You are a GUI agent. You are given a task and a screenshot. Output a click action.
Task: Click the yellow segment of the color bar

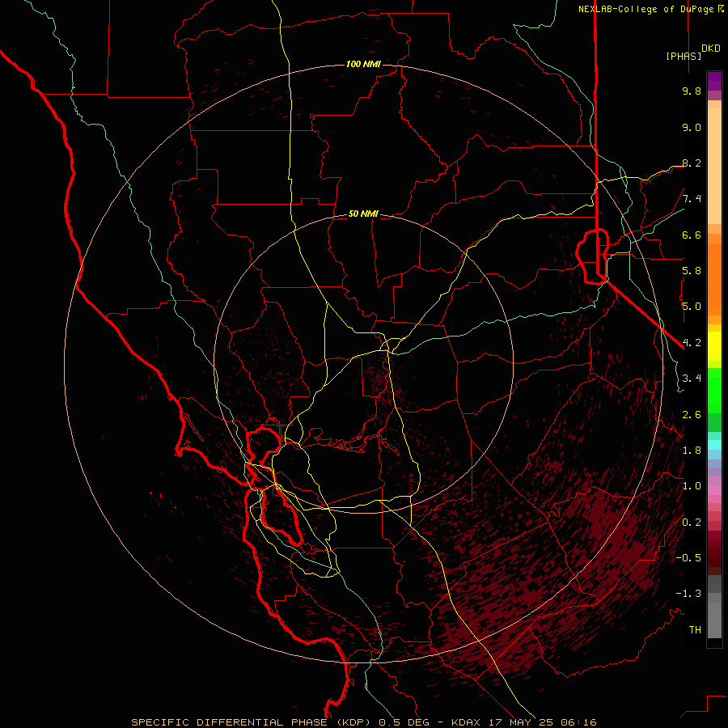click(x=714, y=346)
